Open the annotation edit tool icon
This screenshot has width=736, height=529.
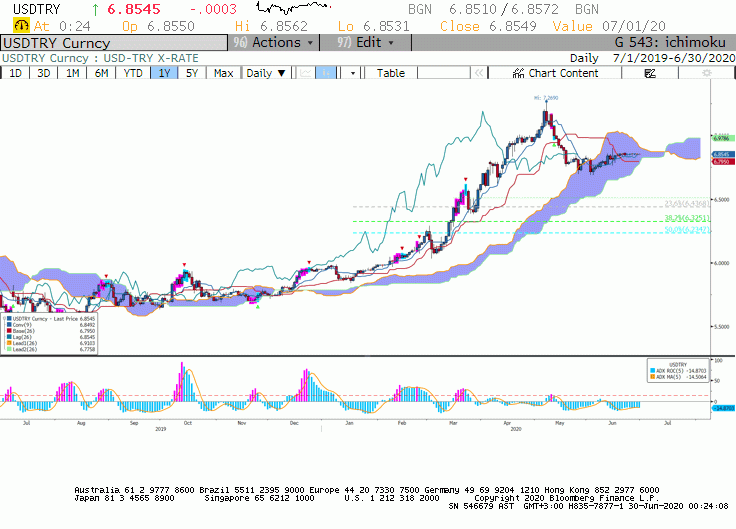coord(650,73)
